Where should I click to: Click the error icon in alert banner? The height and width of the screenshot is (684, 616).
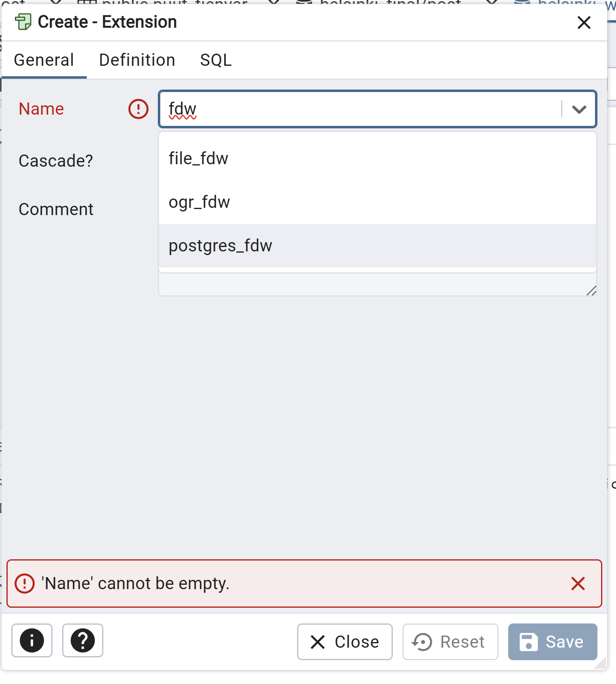(x=25, y=584)
